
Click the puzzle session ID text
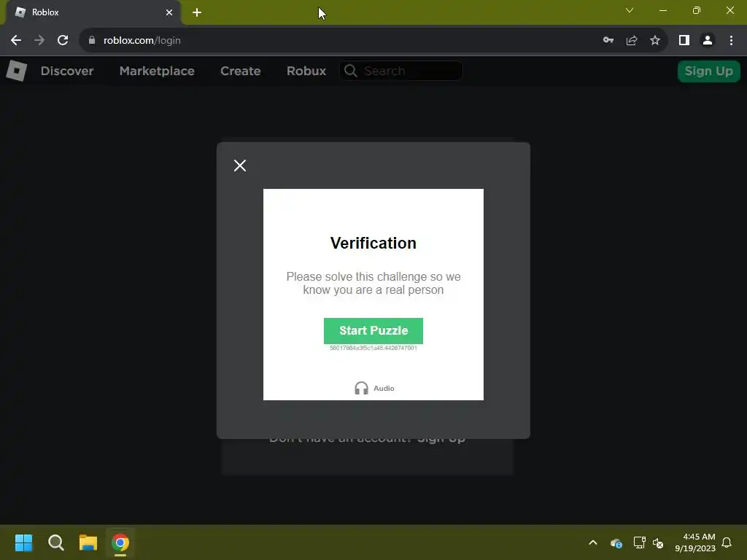click(x=373, y=348)
